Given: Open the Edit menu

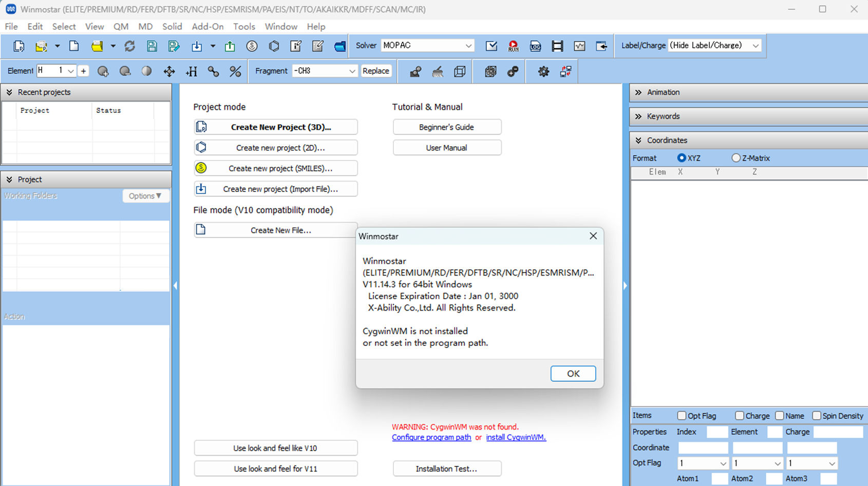Looking at the screenshot, I should click(x=35, y=27).
